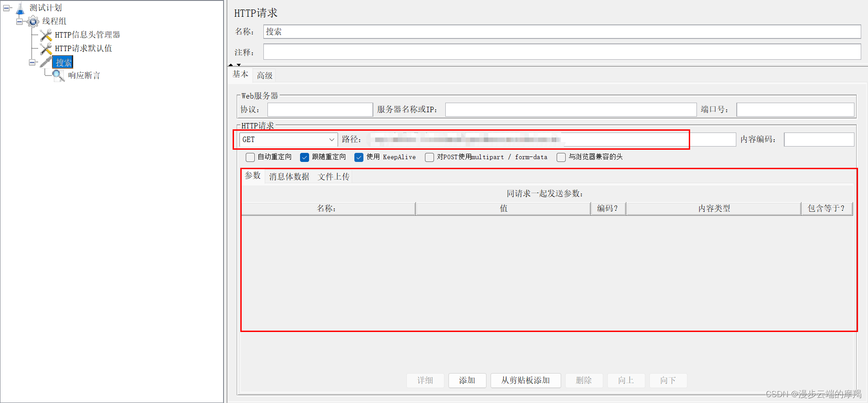The width and height of the screenshot is (868, 403).
Task: Click the 内容类型 column header
Action: pyautogui.click(x=714, y=209)
